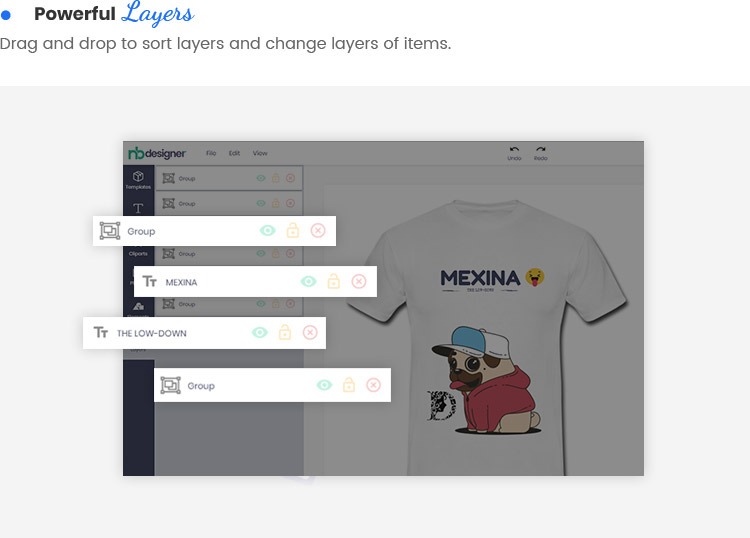Select the MEXINA text layer row
Image resolution: width=750 pixels, height=538 pixels.
pyautogui.click(x=255, y=282)
